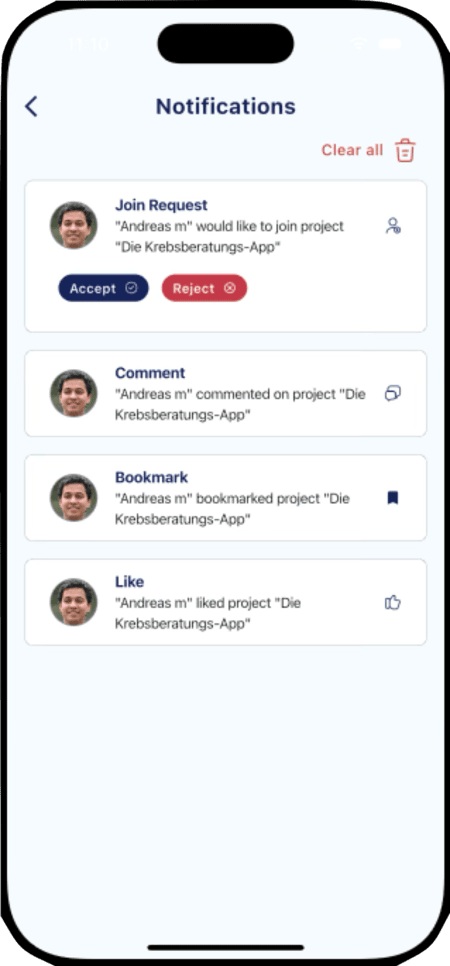
Task: Tap the bookmark icon on Bookmark card
Action: tap(393, 498)
